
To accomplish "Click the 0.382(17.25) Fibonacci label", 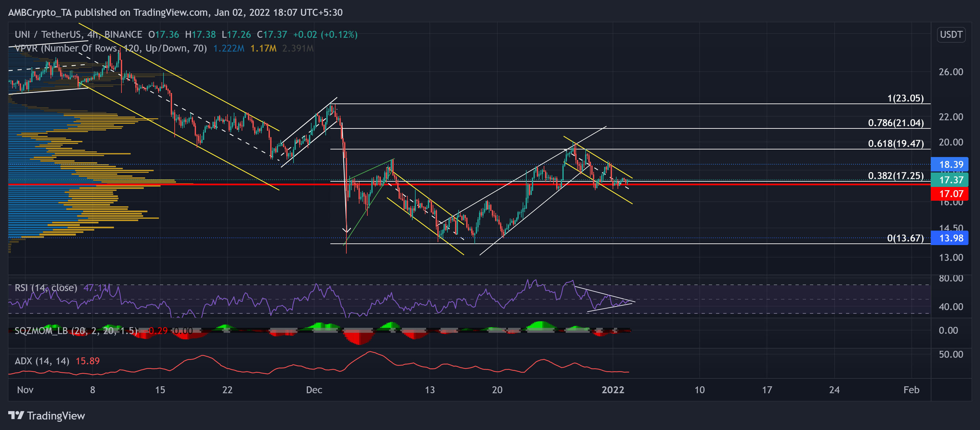I will [x=896, y=175].
